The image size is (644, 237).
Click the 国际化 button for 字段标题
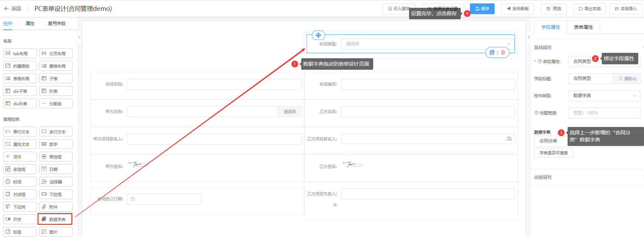[x=627, y=79]
